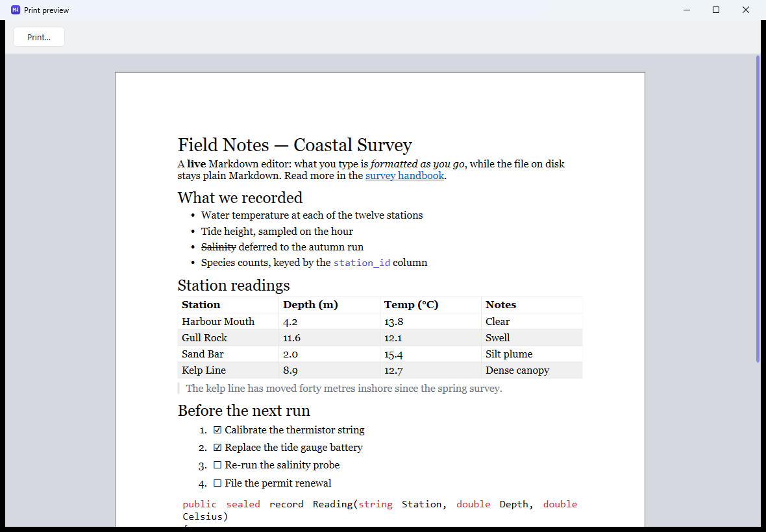Check the Re-run the salinity probe box
Viewport: 766px width, 532px height.
point(217,465)
